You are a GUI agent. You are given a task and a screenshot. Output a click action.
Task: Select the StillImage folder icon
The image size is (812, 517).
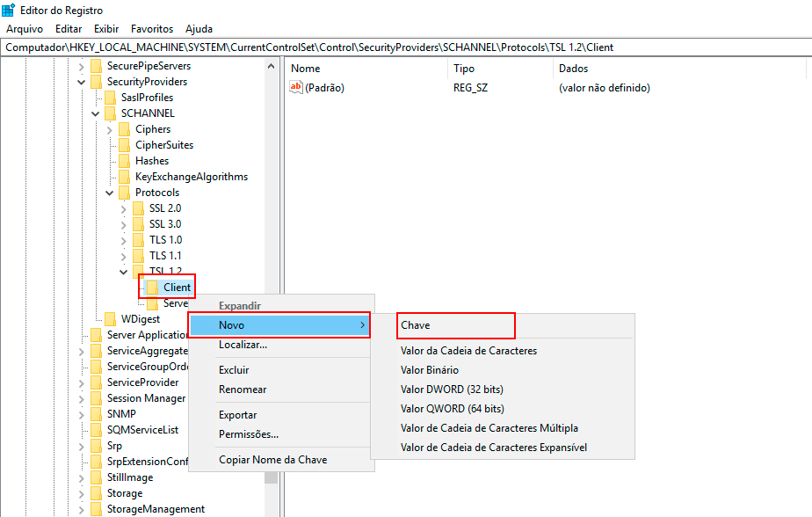pyautogui.click(x=97, y=477)
